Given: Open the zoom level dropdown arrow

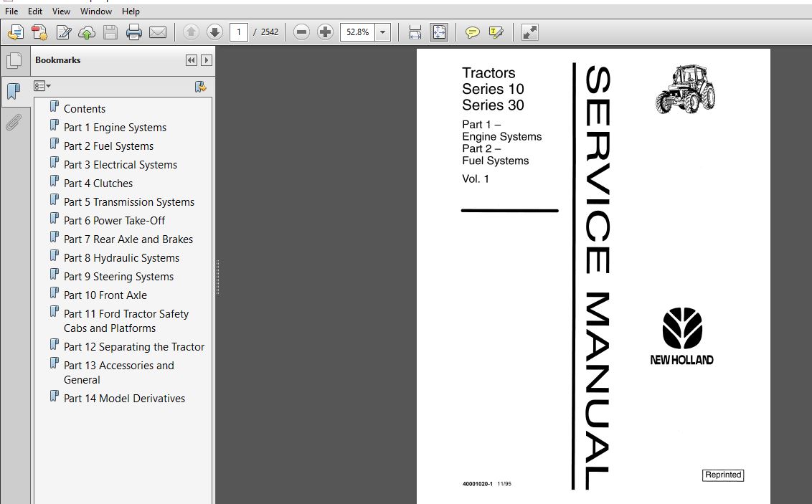Looking at the screenshot, I should (x=383, y=32).
